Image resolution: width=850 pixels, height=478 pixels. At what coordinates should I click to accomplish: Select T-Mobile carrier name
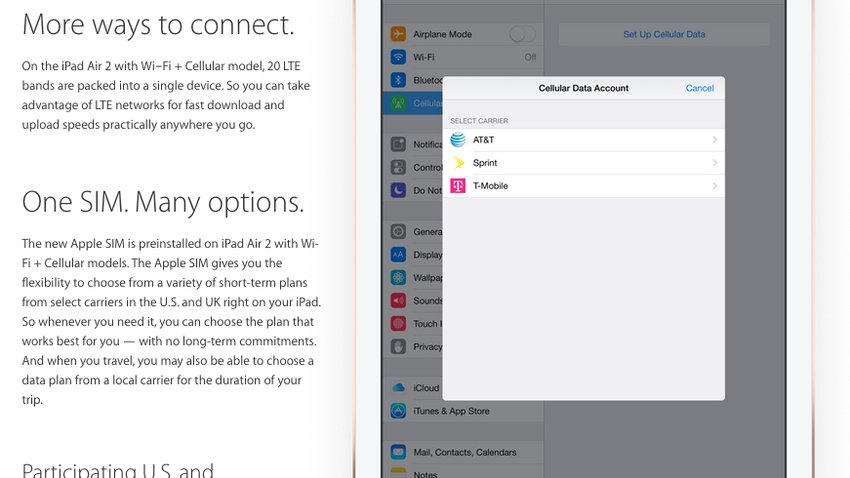click(x=491, y=186)
